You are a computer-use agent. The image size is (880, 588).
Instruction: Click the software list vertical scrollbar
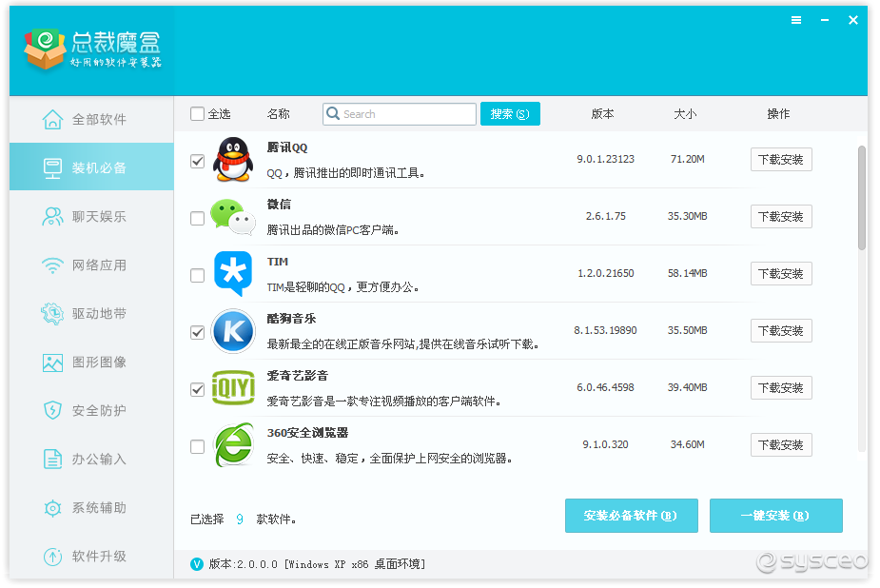(862, 198)
